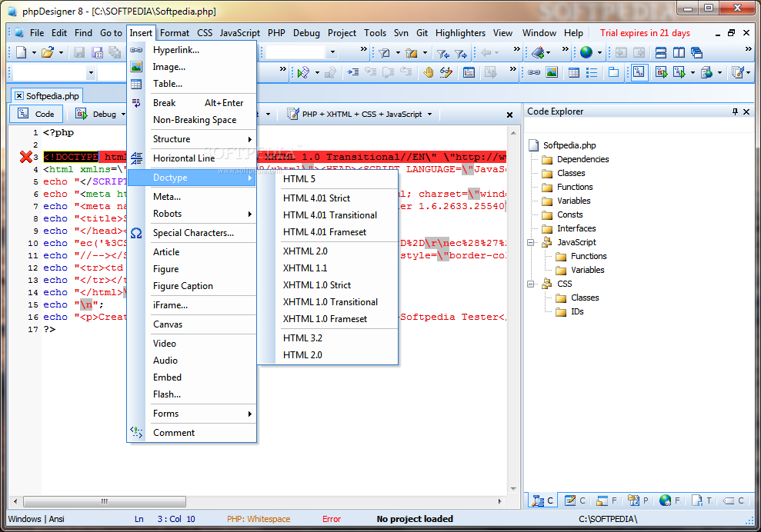This screenshot has height=532, width=761.
Task: Click the filter next funnel icon
Action: click(x=461, y=53)
